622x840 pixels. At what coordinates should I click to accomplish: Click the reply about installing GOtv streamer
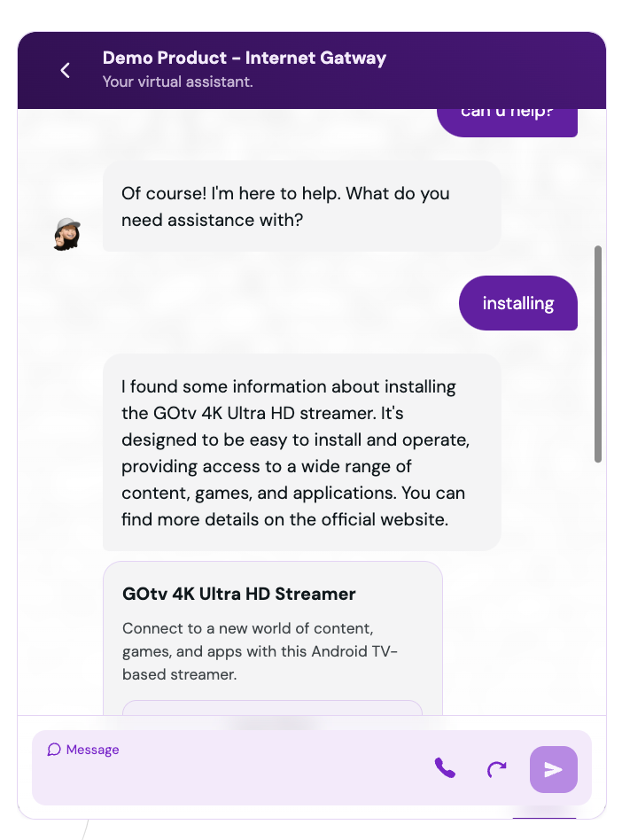pos(301,452)
